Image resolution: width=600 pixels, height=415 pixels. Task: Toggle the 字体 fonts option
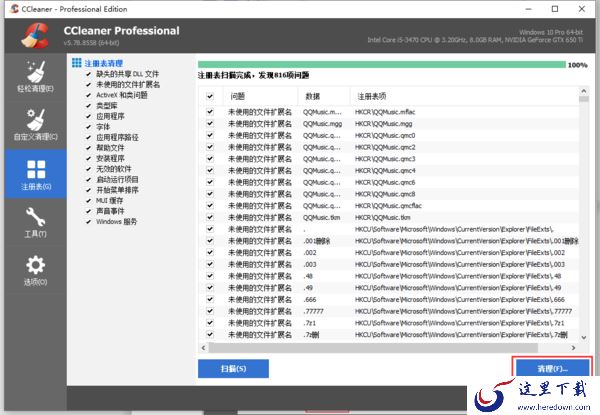click(88, 127)
